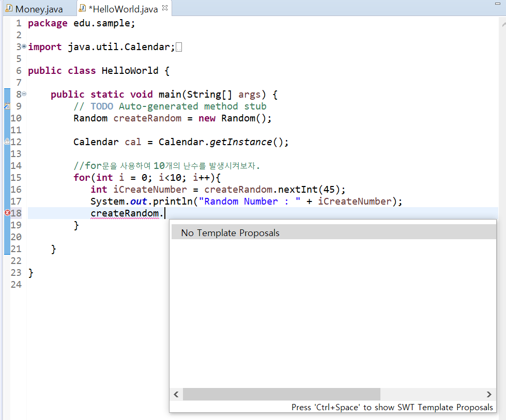Close the HelloWorld.java tab
Screen dimensions: 506x420
click(x=165, y=8)
